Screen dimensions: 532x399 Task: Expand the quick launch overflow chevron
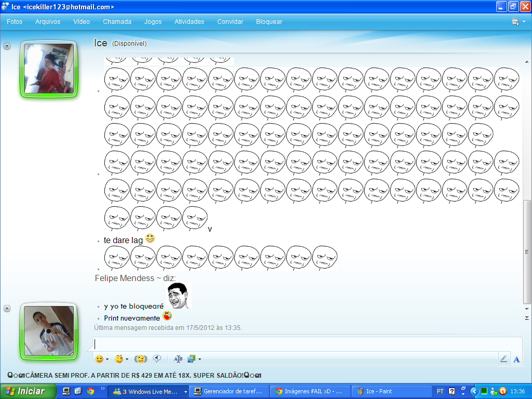[102, 389]
